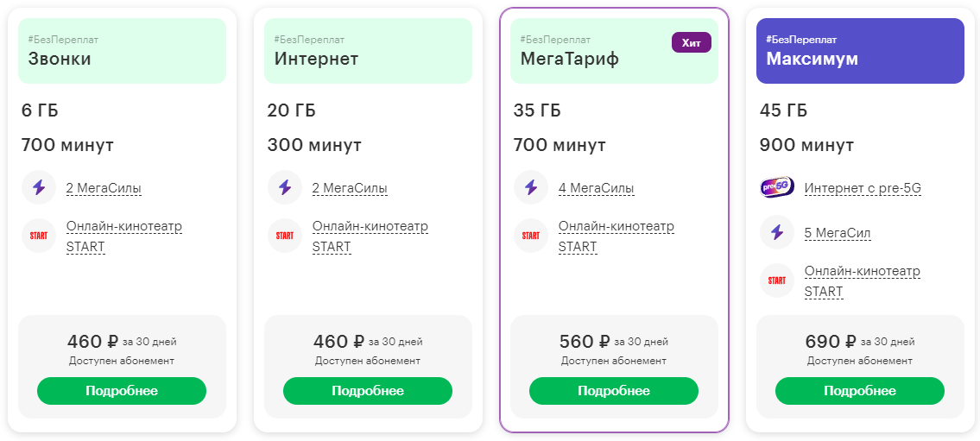Open Онлайн-кинотеатр START link in Интернет card
980x441 pixels.
click(x=370, y=236)
